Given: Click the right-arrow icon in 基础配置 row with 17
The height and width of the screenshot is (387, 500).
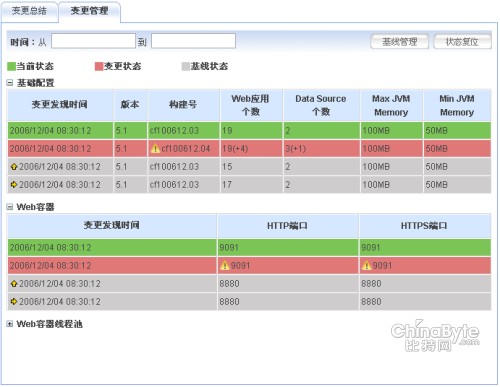Looking at the screenshot, I should (14, 184).
